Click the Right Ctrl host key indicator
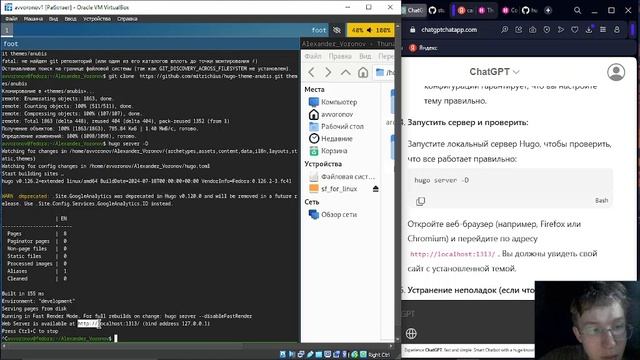Viewport: 640px width, 360px height. 378,355
